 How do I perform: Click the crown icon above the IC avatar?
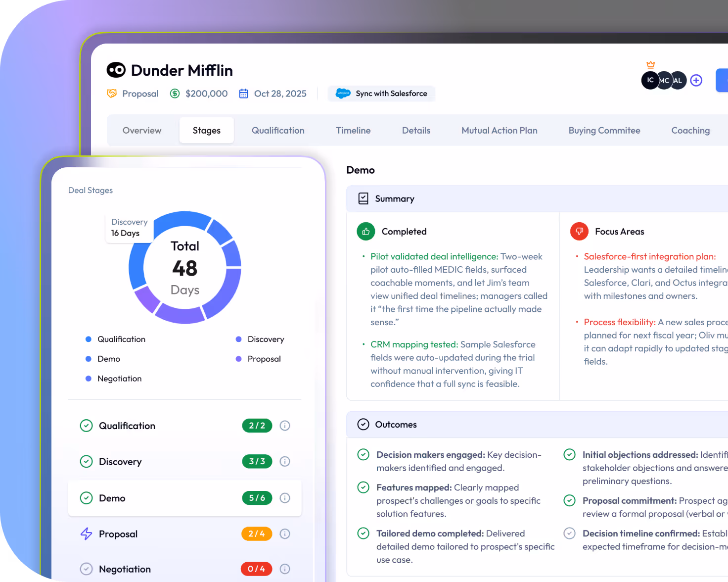(x=651, y=64)
